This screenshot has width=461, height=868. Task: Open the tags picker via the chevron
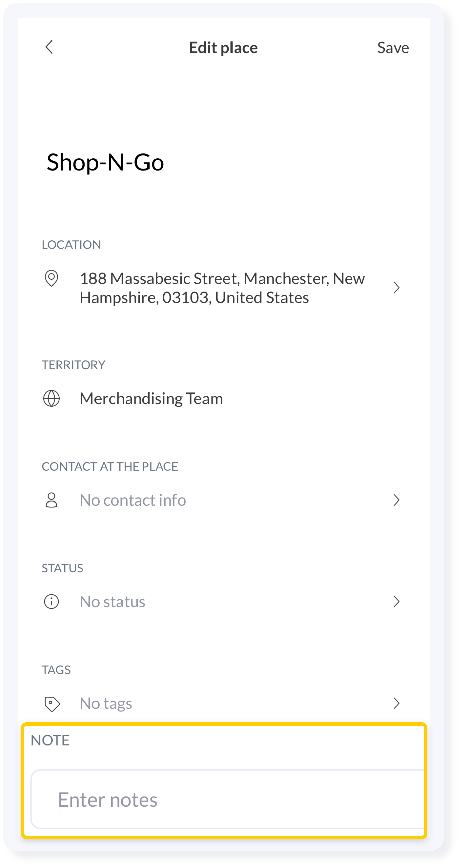click(x=397, y=703)
